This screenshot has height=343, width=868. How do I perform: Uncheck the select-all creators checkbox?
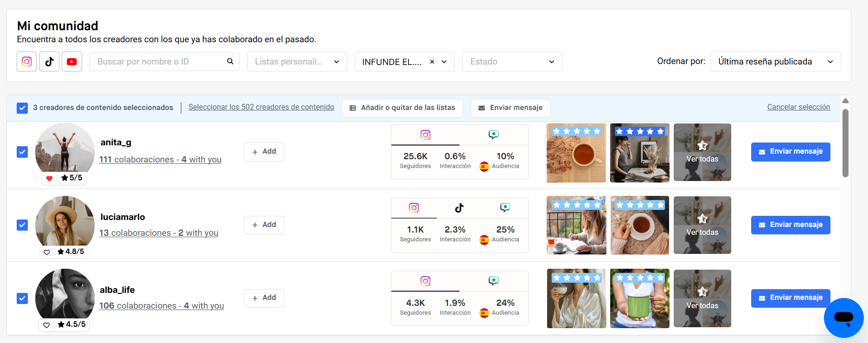click(x=22, y=108)
